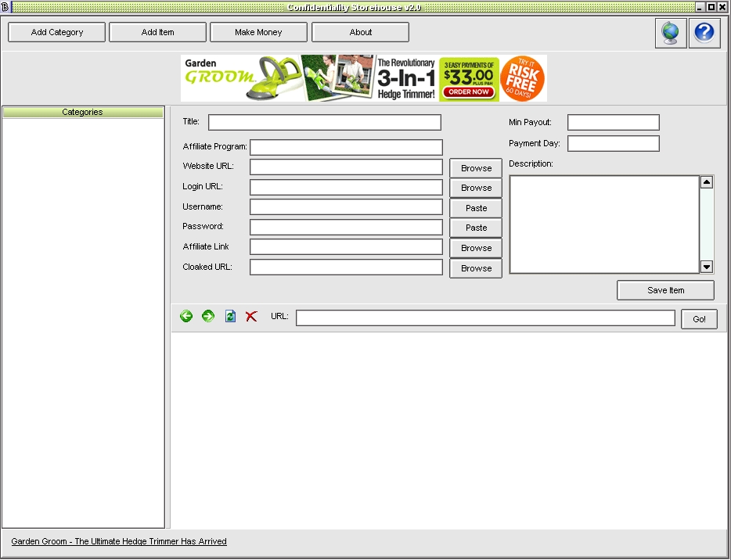Click the Garden Groom banner ad
This screenshot has width=731, height=560.
pyautogui.click(x=364, y=78)
